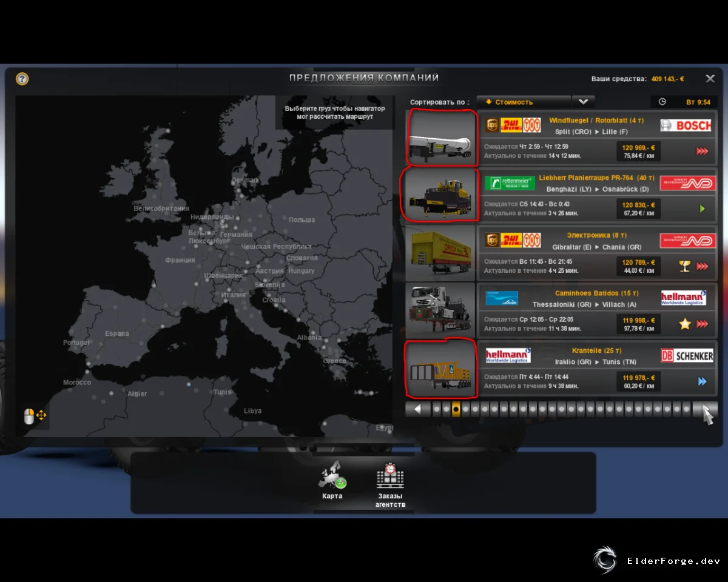Image resolution: width=728 pixels, height=582 pixels.
Task: Select the first page dot in pagination
Action: click(x=437, y=409)
